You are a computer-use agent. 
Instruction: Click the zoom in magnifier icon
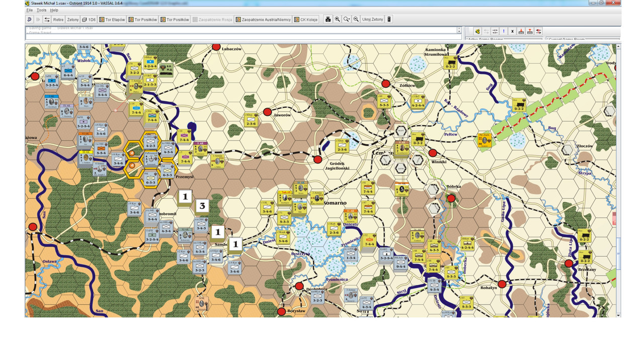(338, 19)
